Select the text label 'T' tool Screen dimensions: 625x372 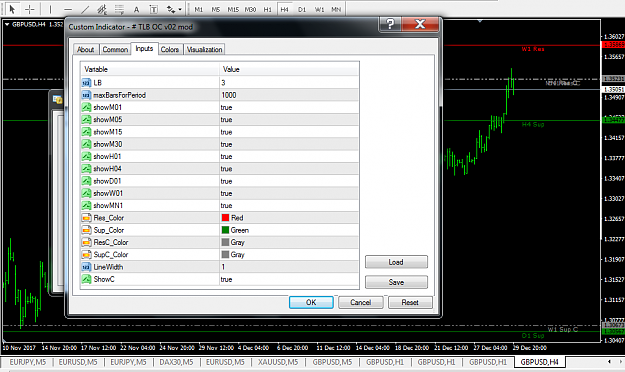point(153,9)
